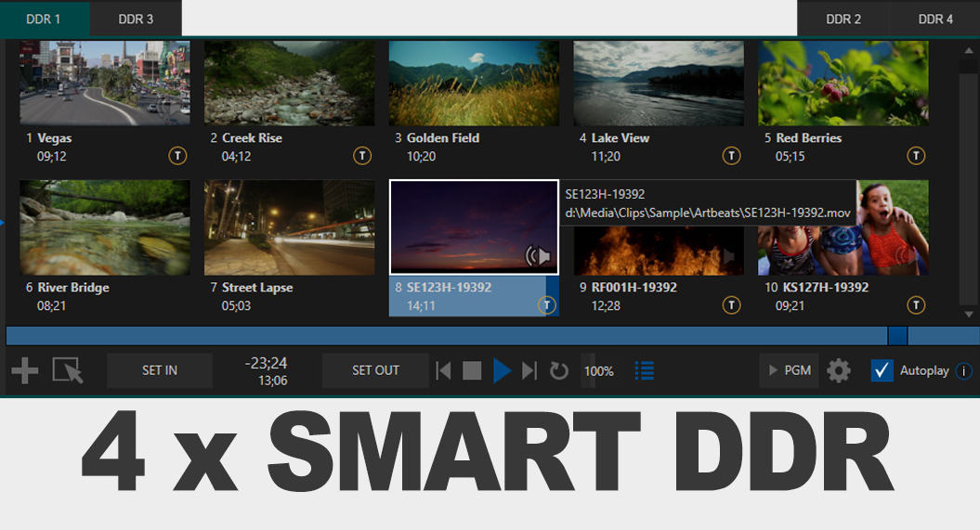Skip to the next clip

(x=529, y=371)
